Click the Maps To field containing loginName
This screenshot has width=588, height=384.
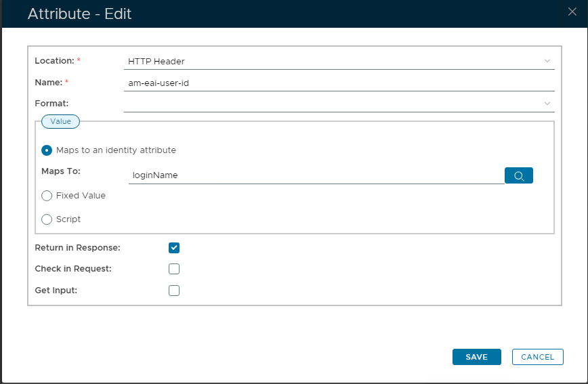point(315,175)
